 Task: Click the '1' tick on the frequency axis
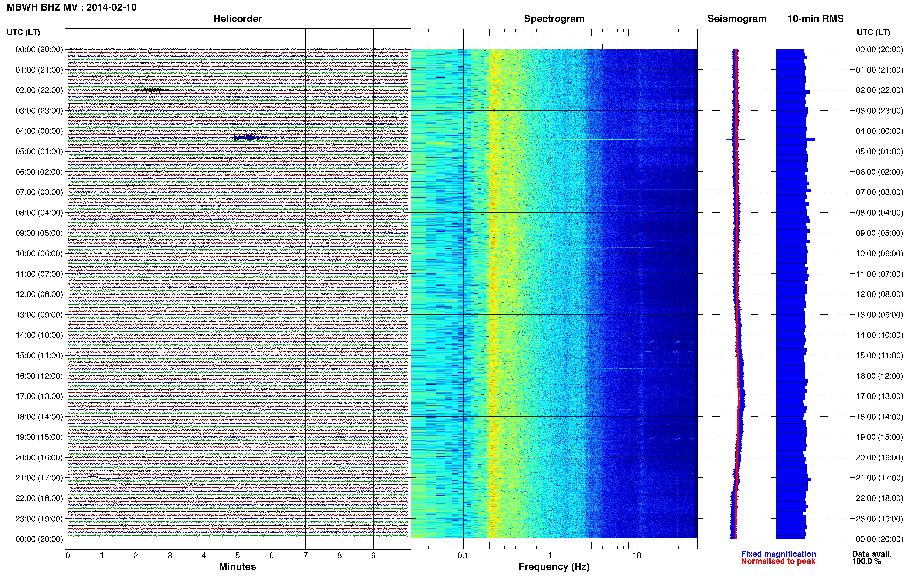pos(550,556)
